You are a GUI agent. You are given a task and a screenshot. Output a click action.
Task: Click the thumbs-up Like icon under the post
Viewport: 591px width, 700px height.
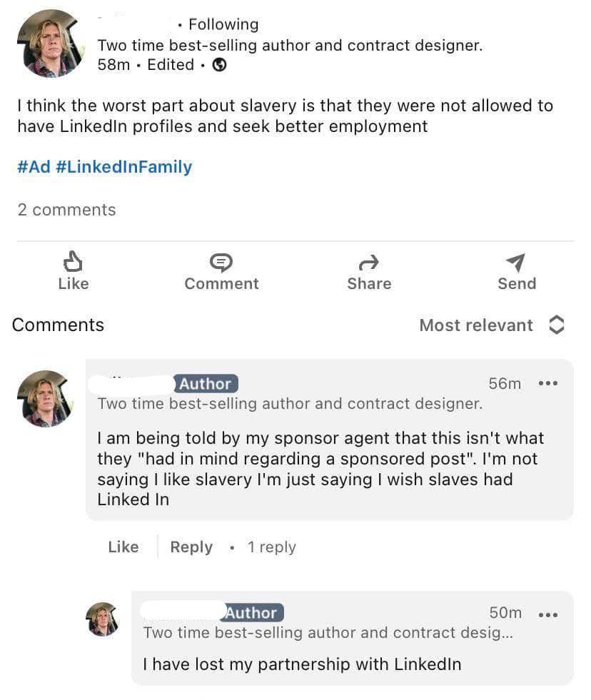[x=73, y=262]
